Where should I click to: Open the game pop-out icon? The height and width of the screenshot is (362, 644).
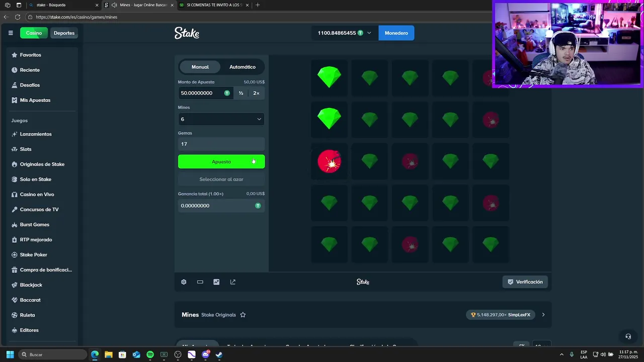[x=233, y=282]
